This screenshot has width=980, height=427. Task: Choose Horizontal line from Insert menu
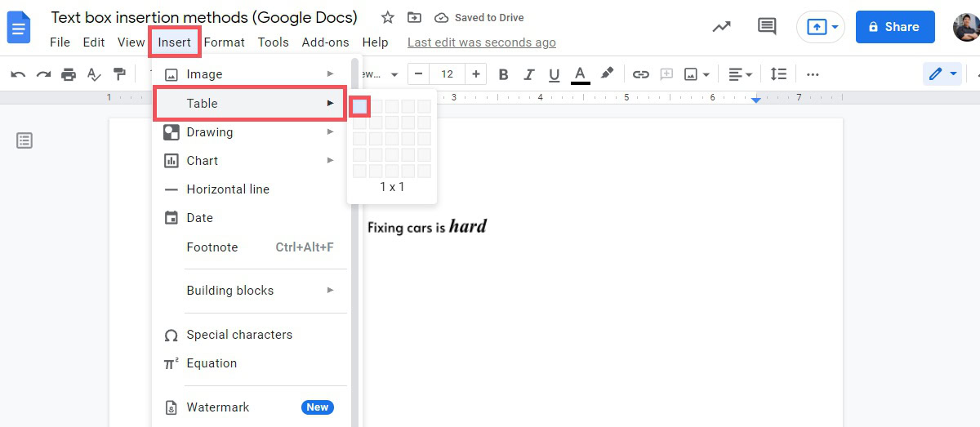pyautogui.click(x=228, y=189)
